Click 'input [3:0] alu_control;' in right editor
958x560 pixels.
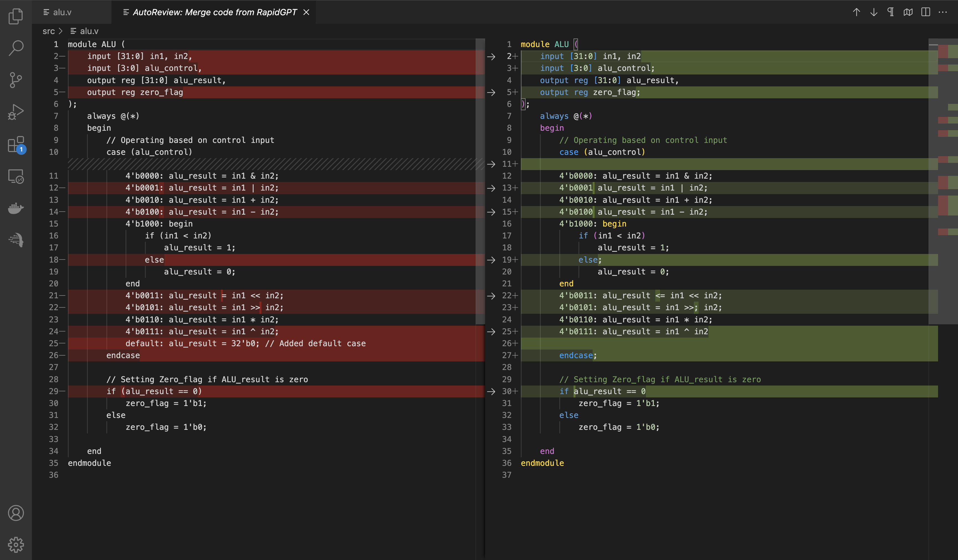(x=597, y=68)
